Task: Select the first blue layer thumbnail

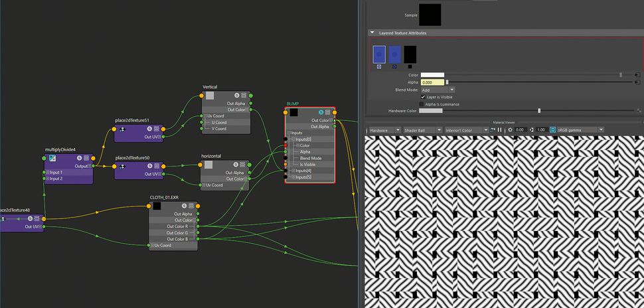Action: point(379,54)
